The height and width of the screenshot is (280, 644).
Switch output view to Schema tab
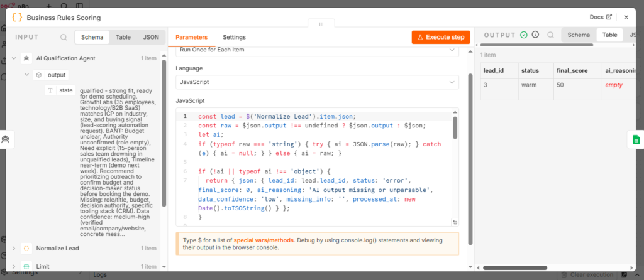579,35
